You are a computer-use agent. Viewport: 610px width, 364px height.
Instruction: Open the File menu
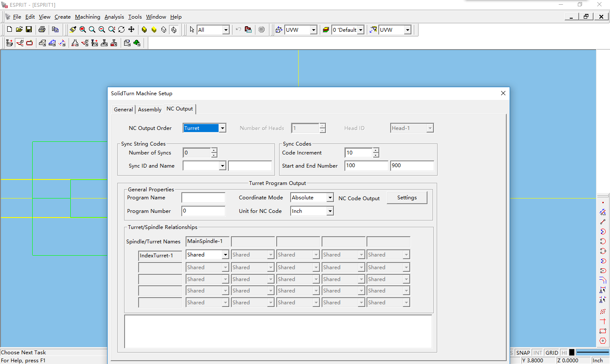click(x=17, y=17)
